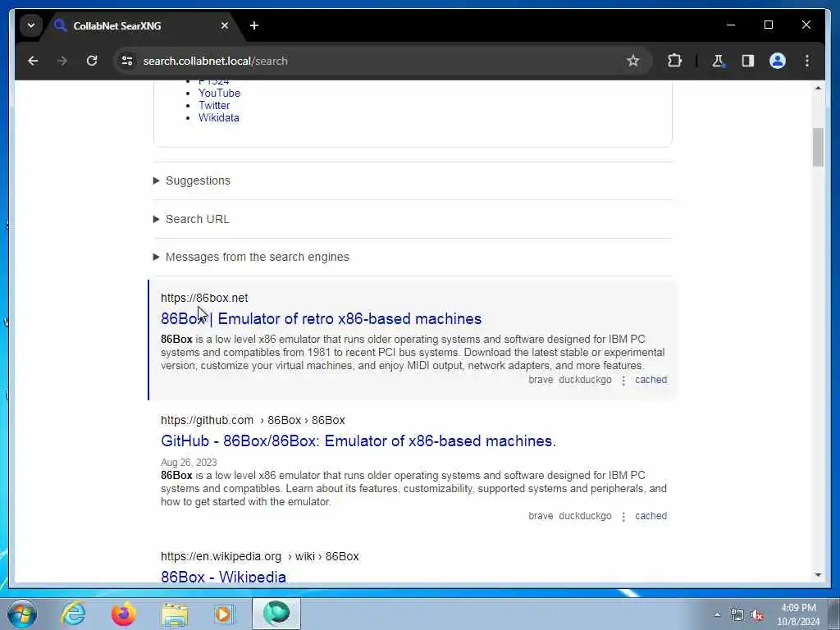Image resolution: width=840 pixels, height=630 pixels.
Task: Click the forward navigation arrow
Action: coord(62,61)
